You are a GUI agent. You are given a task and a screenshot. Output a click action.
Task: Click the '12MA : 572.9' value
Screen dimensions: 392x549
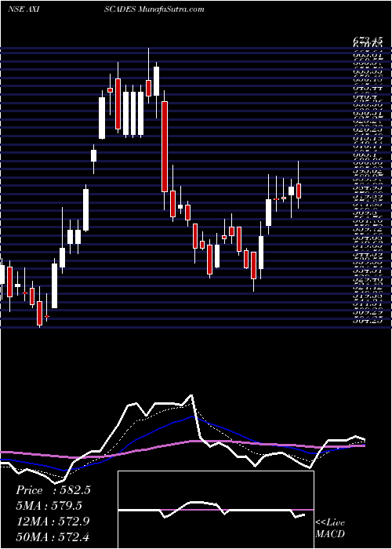53,522
